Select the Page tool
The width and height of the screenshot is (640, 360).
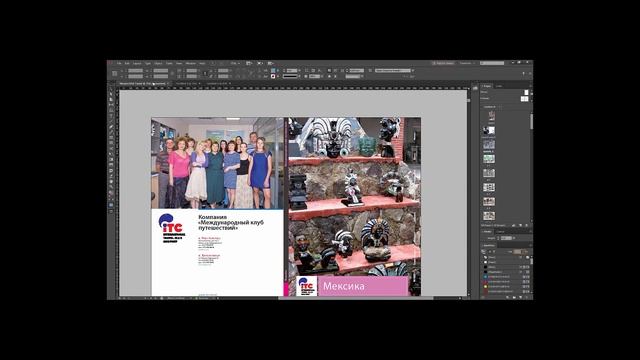coord(111,100)
